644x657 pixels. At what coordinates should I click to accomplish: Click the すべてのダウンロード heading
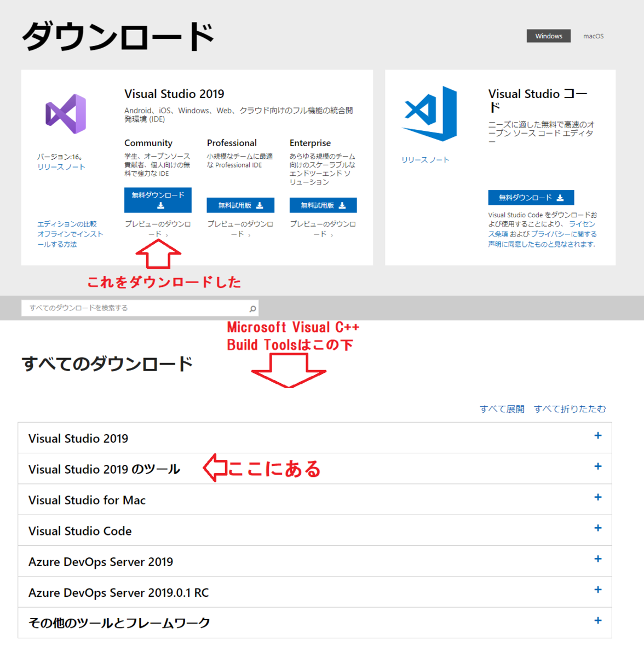tap(107, 364)
